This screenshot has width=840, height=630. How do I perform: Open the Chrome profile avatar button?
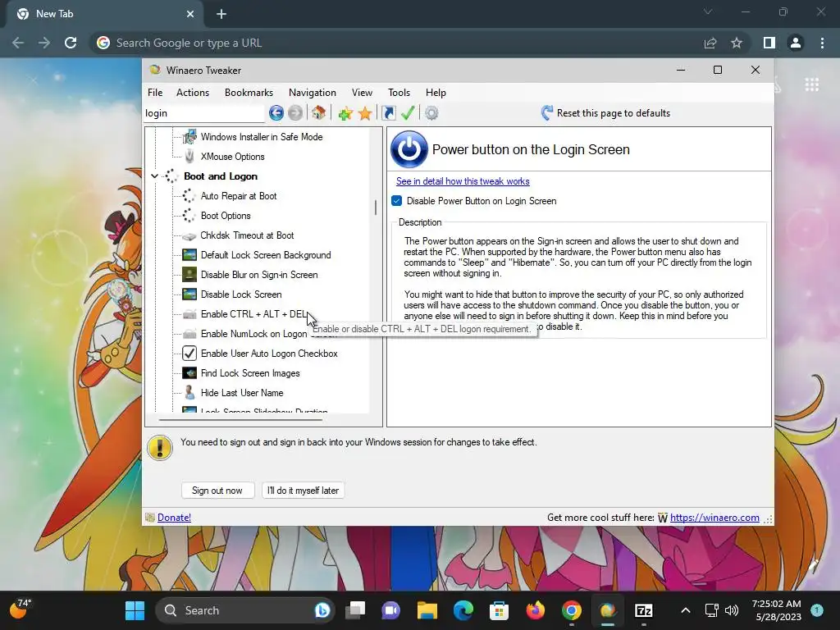coord(796,43)
